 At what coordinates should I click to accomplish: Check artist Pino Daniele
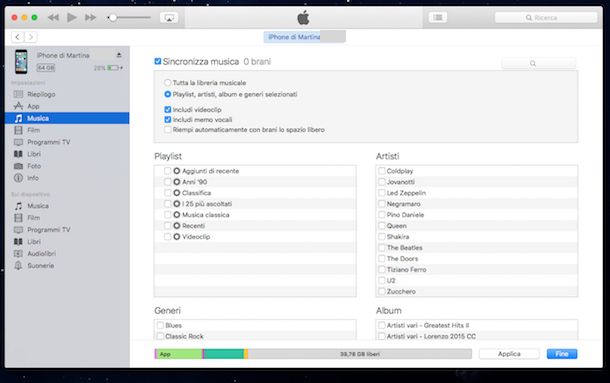[382, 214]
